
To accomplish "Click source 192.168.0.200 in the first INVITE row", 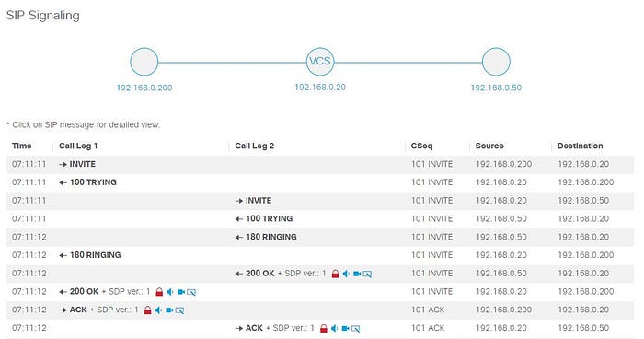I will 504,164.
